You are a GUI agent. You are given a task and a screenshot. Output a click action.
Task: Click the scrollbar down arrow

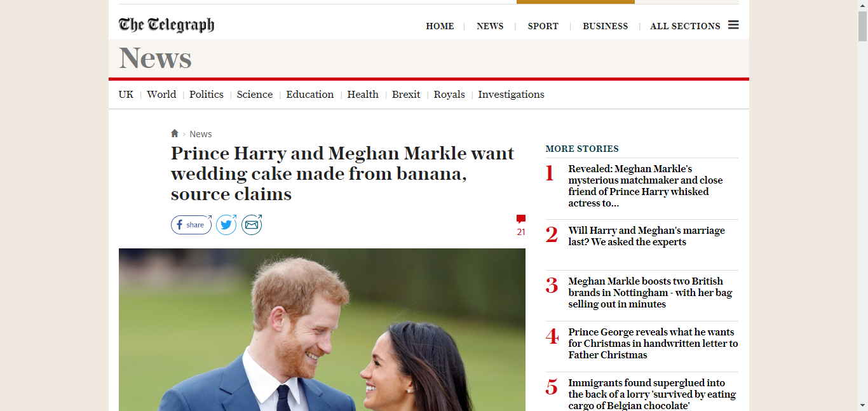tap(862, 405)
